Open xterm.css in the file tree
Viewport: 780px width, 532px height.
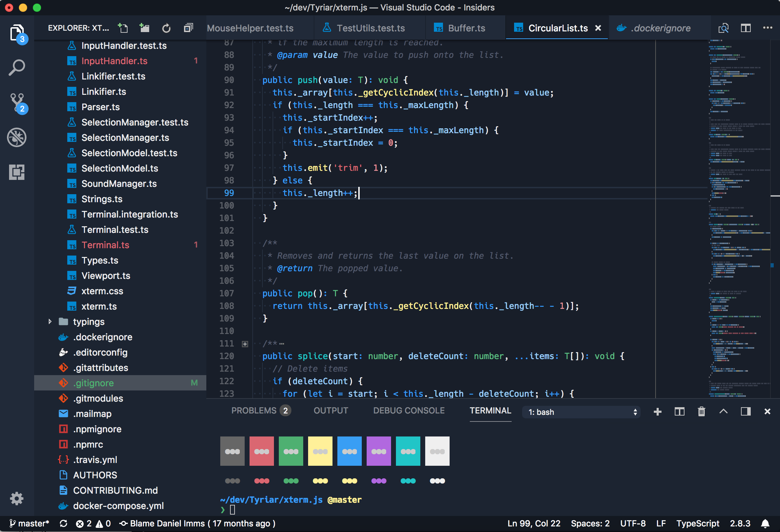(x=120, y=291)
